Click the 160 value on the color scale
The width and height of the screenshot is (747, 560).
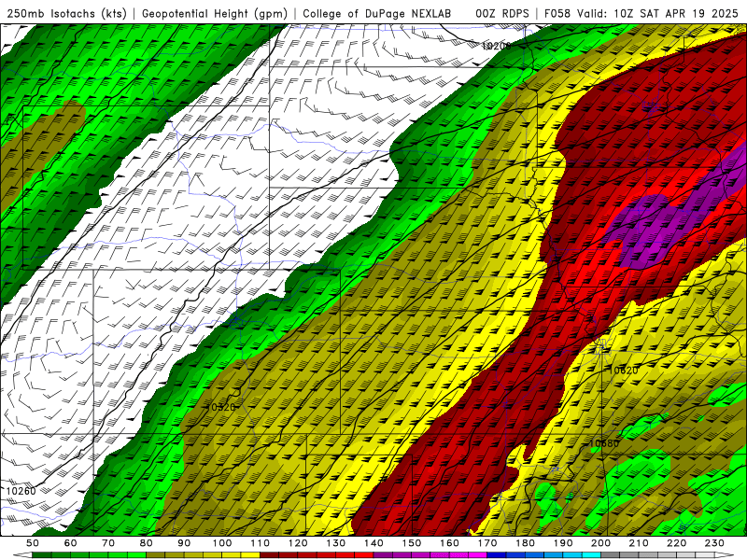coord(449,543)
